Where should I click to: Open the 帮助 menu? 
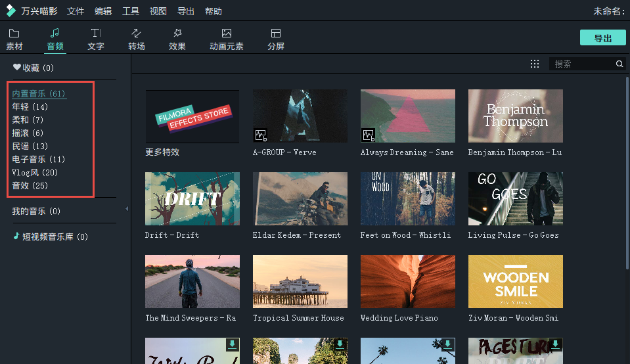point(214,11)
